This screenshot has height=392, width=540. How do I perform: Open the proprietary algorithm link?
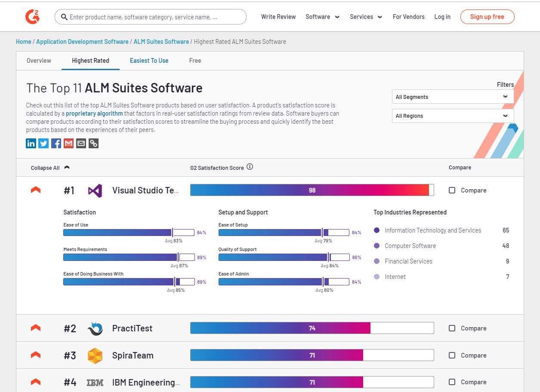(94, 113)
